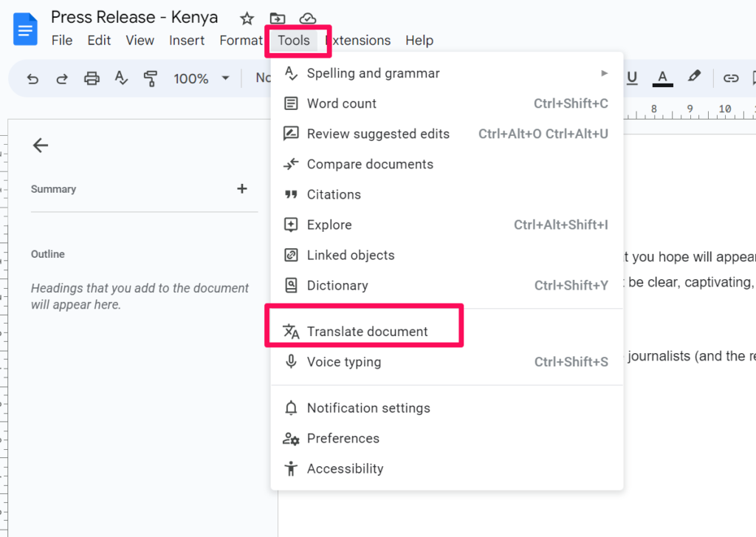Click the text color A button

(x=662, y=78)
